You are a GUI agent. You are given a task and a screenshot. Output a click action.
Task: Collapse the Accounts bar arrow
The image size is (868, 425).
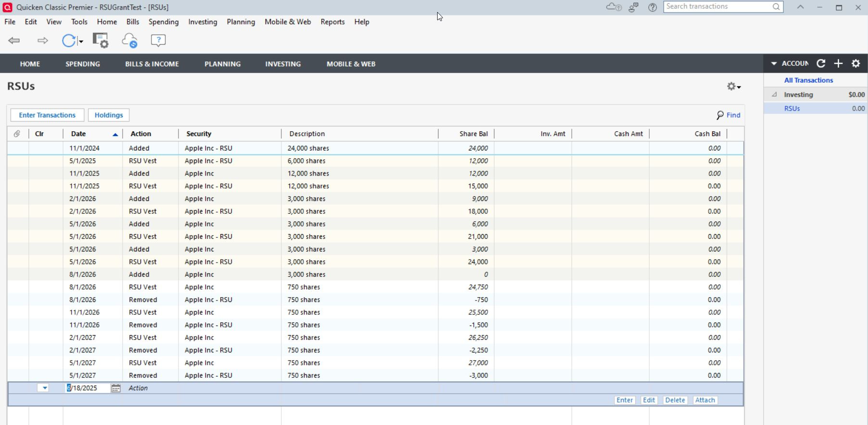tap(774, 63)
